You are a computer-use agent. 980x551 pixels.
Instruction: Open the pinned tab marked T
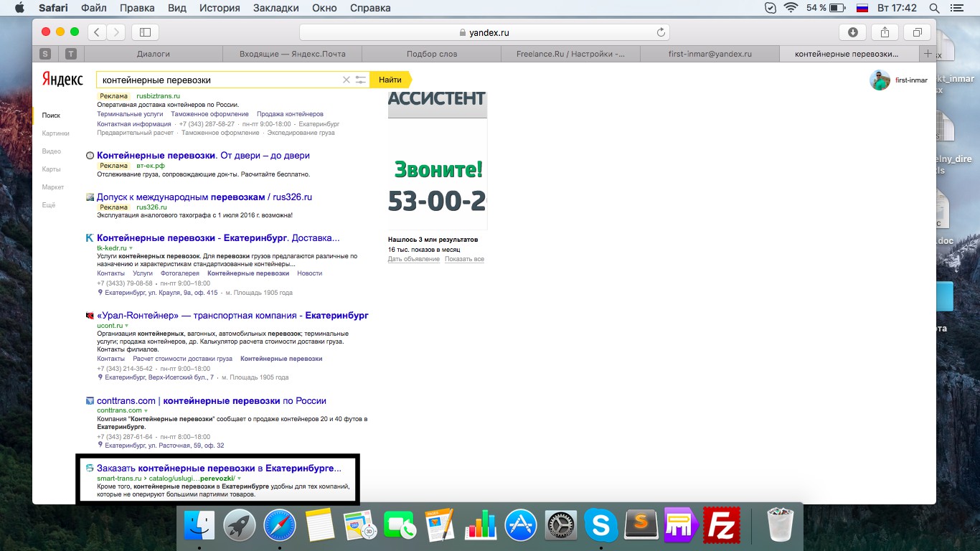pos(70,54)
